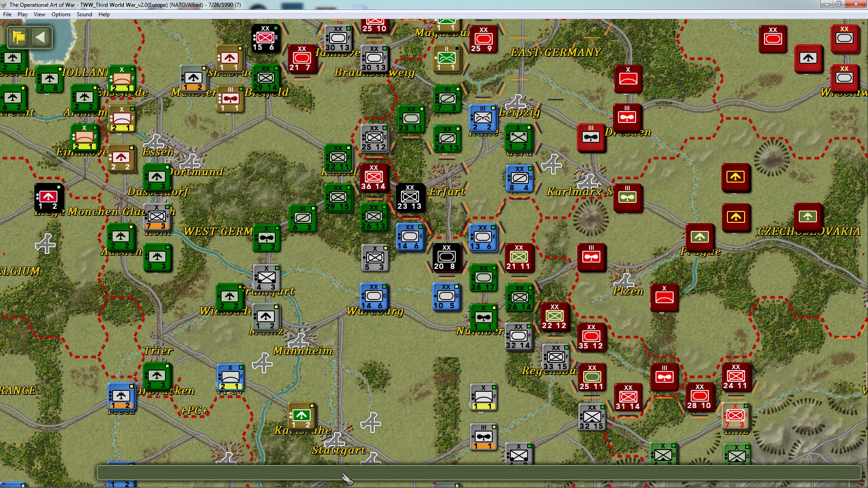Select the red infantry unit marked 31 14
868x488 pixels.
pyautogui.click(x=628, y=397)
